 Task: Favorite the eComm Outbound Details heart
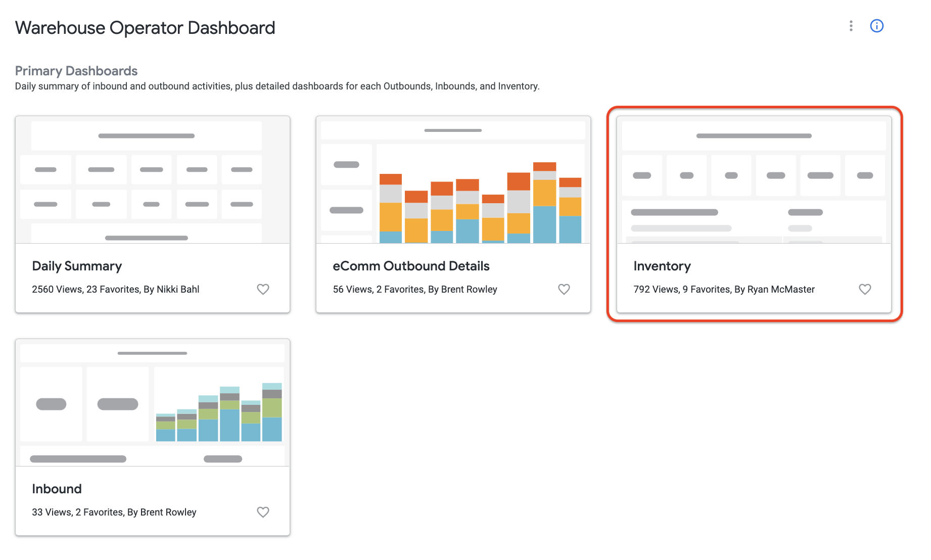pos(564,289)
